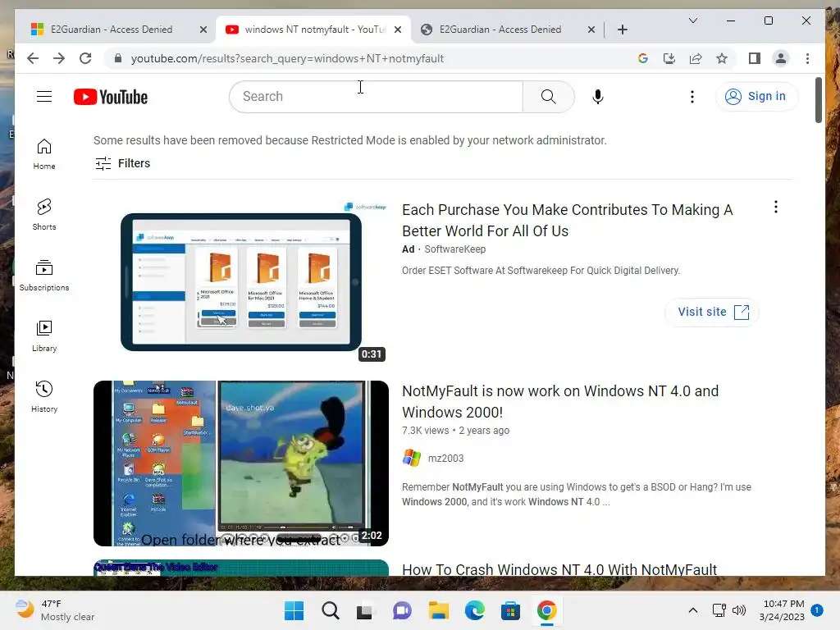Launch Microsoft Edge from taskbar
840x630 pixels.
474,610
